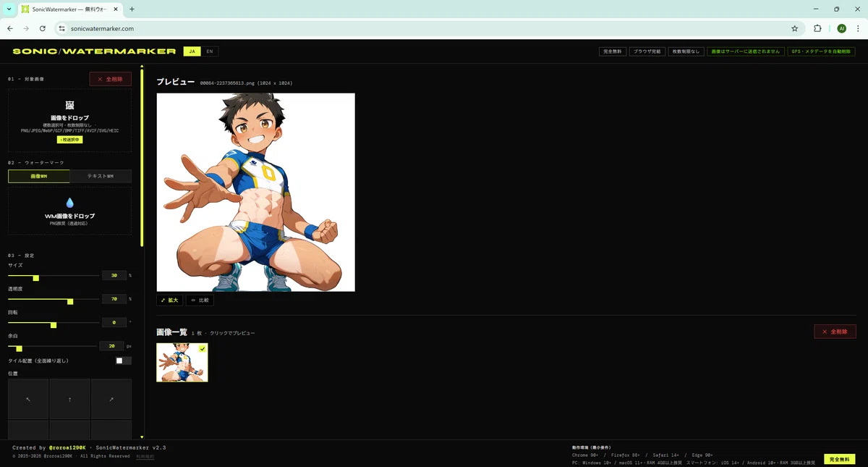Click file name 00084-2237365813.png text
The image size is (868, 467).
pyautogui.click(x=227, y=83)
